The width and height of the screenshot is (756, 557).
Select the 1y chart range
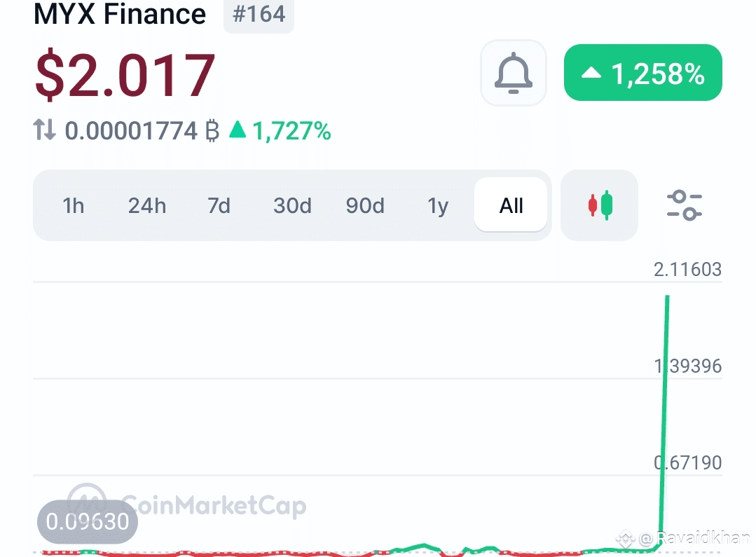(438, 207)
